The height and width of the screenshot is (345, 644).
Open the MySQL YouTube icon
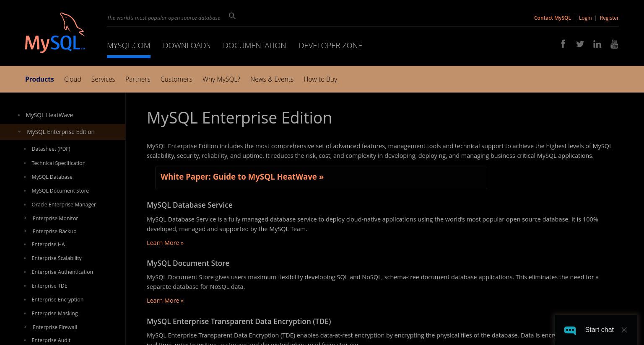coord(614,44)
